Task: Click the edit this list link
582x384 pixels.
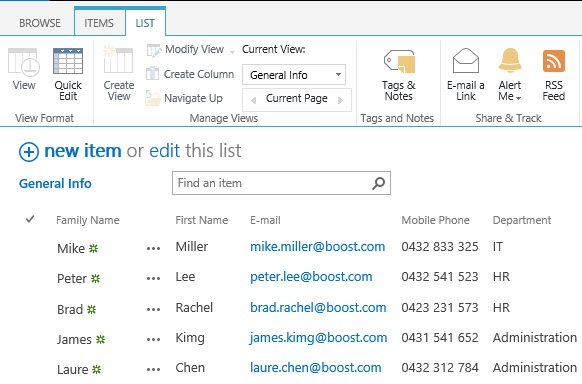Action: (195, 151)
